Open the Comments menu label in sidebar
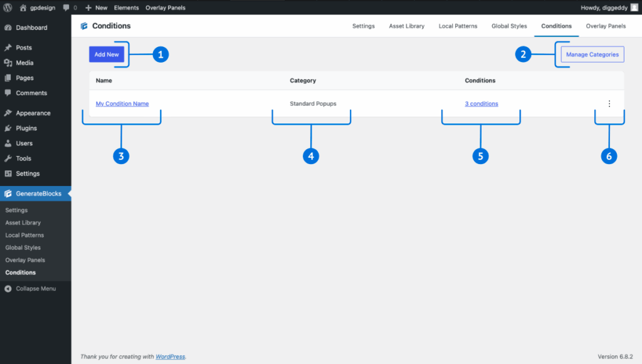The image size is (642, 364). [x=31, y=93]
